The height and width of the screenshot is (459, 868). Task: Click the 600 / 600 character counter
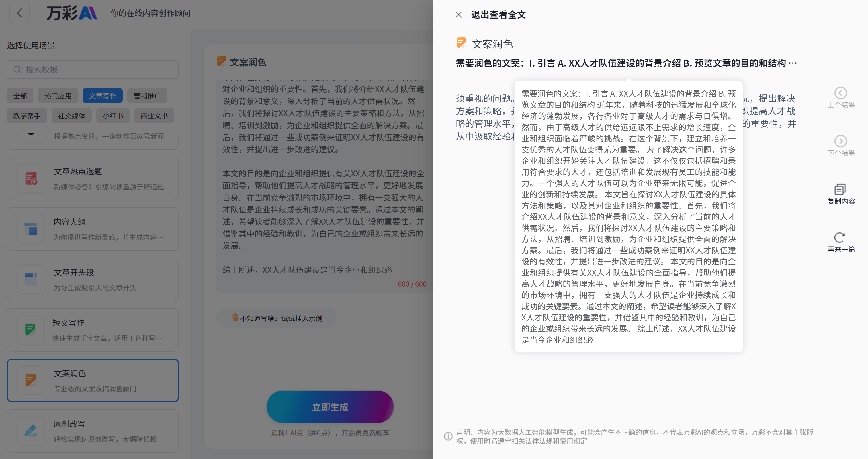click(x=412, y=284)
